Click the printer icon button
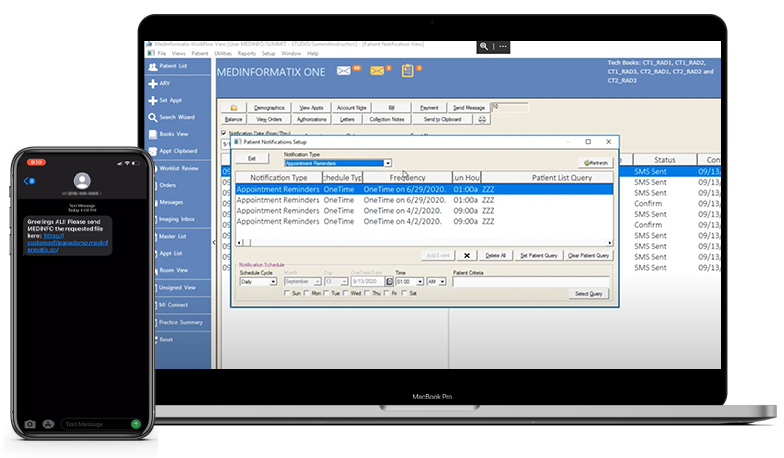The height and width of the screenshot is (458, 784). pos(482,120)
